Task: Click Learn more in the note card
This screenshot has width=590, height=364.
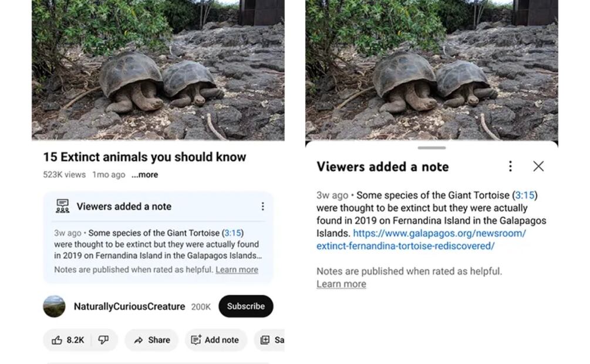Action: (x=237, y=270)
